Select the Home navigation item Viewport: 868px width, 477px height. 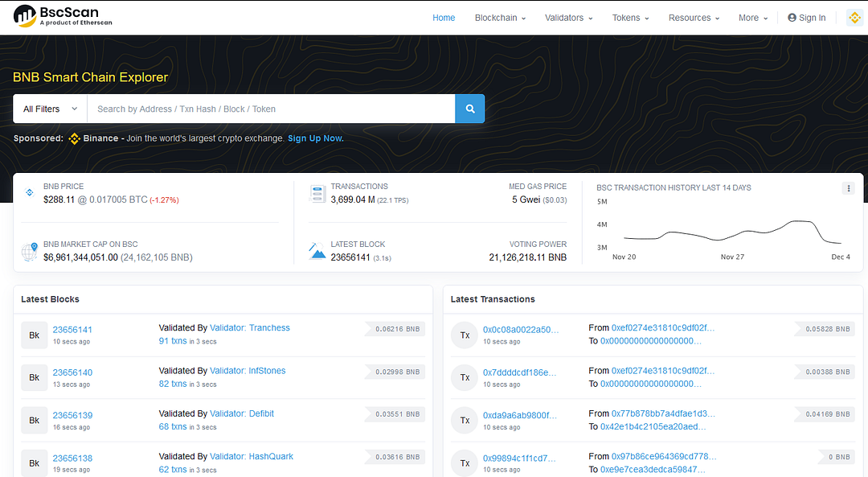[x=443, y=17]
